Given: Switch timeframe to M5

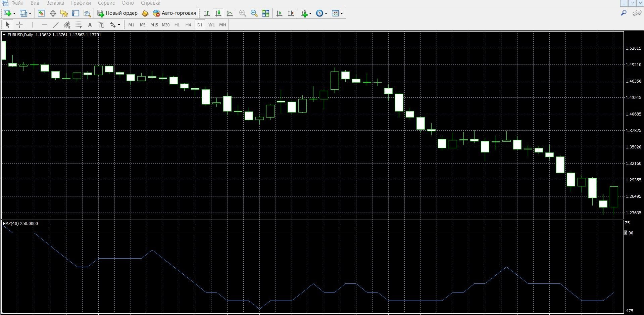Looking at the screenshot, I should (x=143, y=25).
